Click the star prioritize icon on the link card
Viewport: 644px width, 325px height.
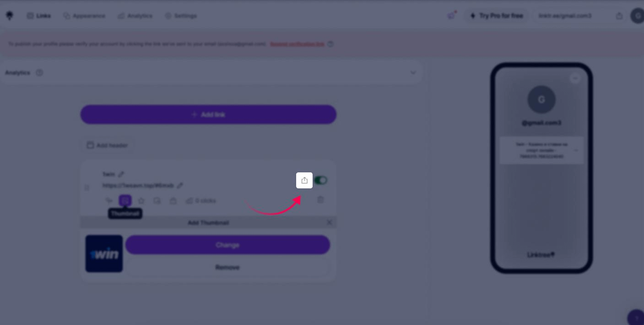141,201
